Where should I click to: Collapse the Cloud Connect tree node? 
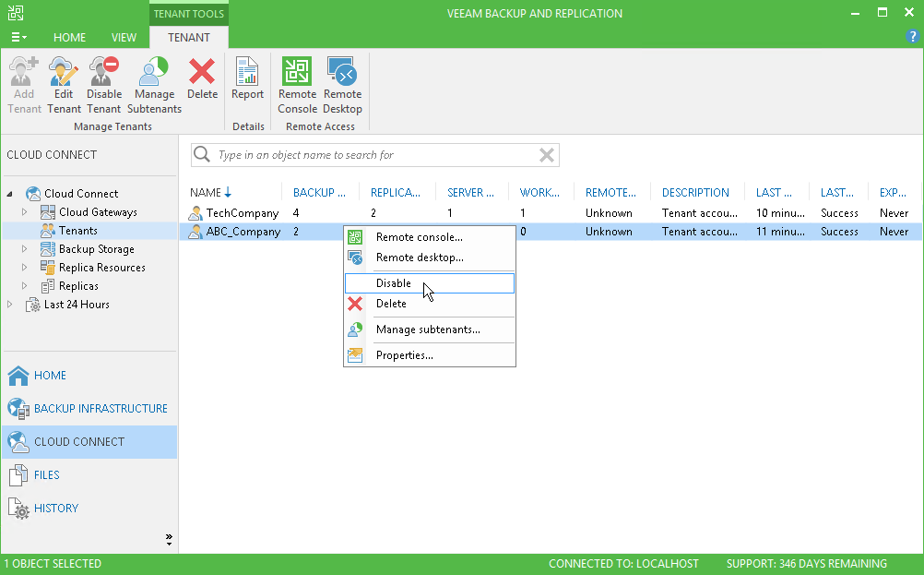[x=10, y=194]
